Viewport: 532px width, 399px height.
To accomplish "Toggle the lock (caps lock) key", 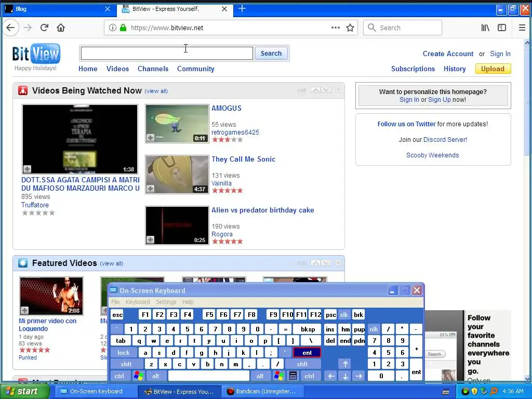I will 124,353.
